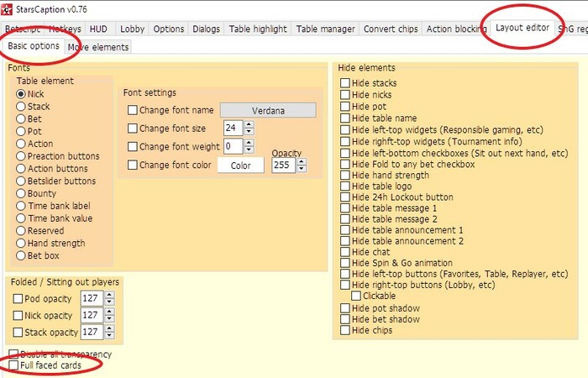Choose the Bet radio option
Screen dimensions: 588x378
(21, 119)
